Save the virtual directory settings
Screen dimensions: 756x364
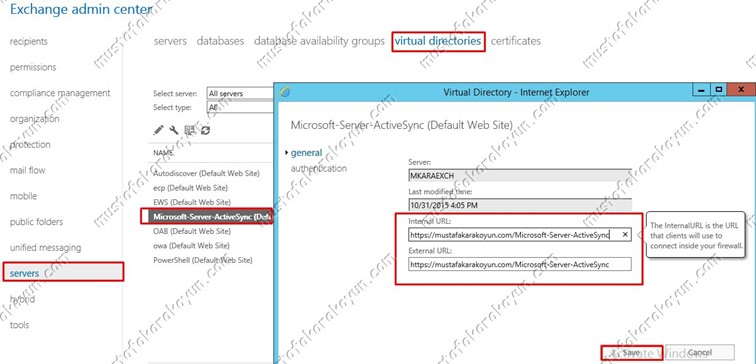pyautogui.click(x=632, y=352)
